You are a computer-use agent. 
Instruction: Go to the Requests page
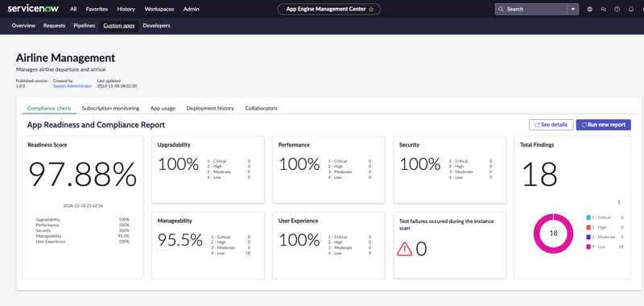pos(54,26)
